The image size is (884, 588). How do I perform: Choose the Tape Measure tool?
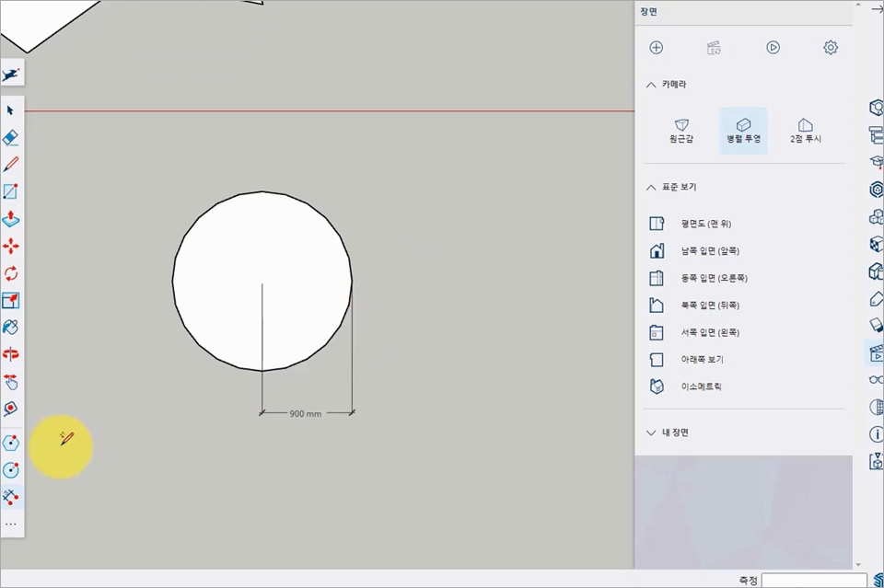coord(11,409)
